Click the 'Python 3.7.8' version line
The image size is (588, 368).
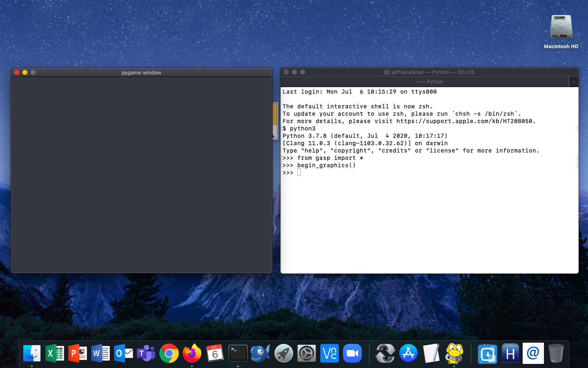click(x=365, y=136)
